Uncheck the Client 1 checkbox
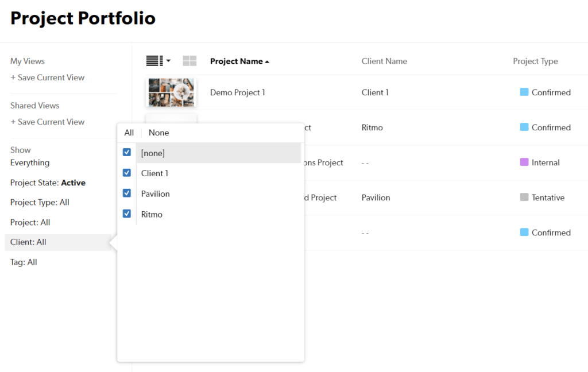Image resolution: width=588 pixels, height=372 pixels. tap(127, 172)
